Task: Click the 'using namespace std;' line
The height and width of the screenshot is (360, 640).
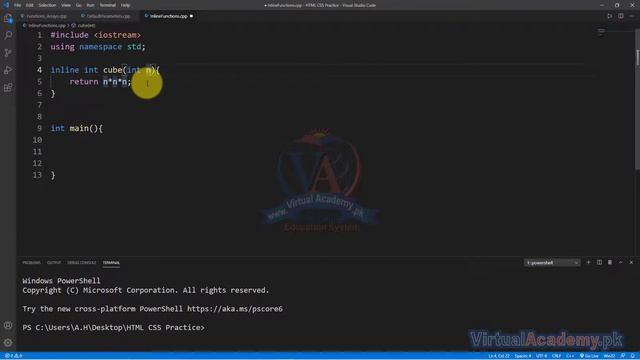Action: pyautogui.click(x=98, y=47)
